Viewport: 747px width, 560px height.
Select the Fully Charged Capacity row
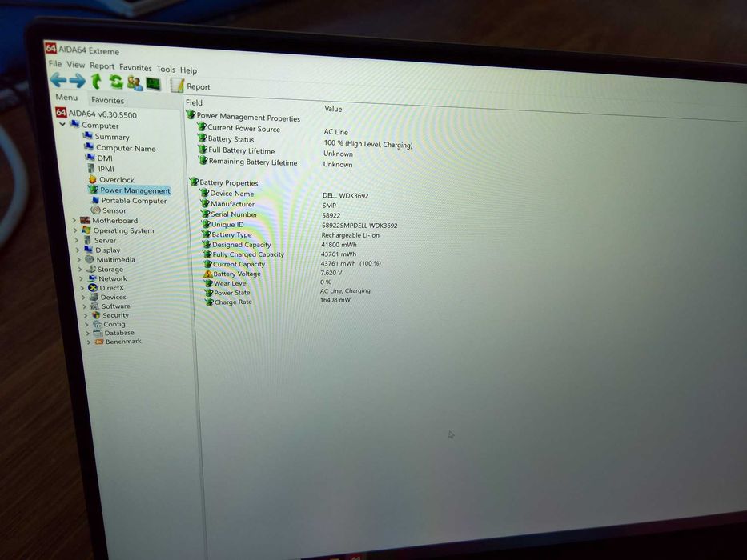tap(244, 254)
